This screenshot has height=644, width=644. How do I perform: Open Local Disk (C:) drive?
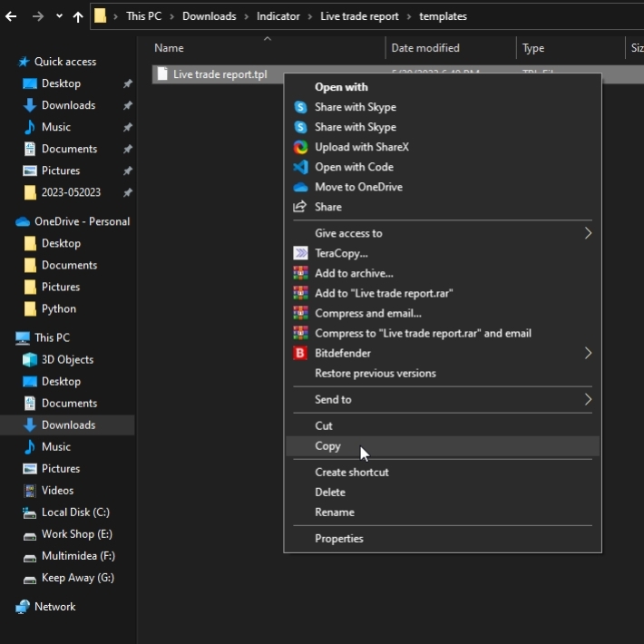point(75,512)
